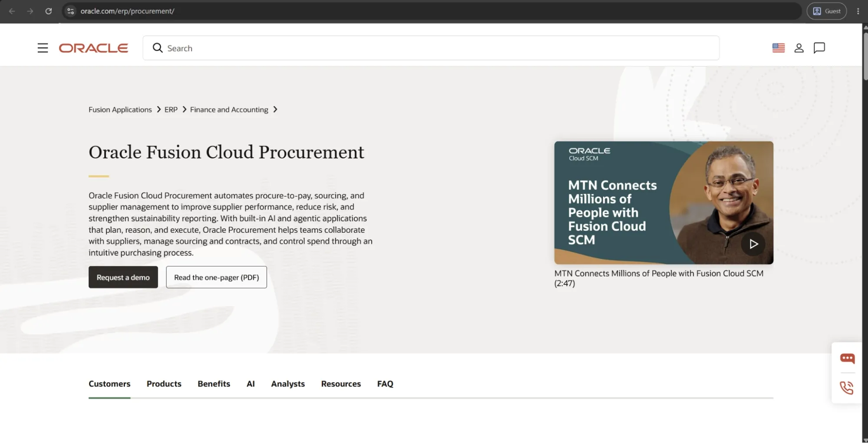
Task: View site information icon in address bar
Action: pyautogui.click(x=70, y=11)
